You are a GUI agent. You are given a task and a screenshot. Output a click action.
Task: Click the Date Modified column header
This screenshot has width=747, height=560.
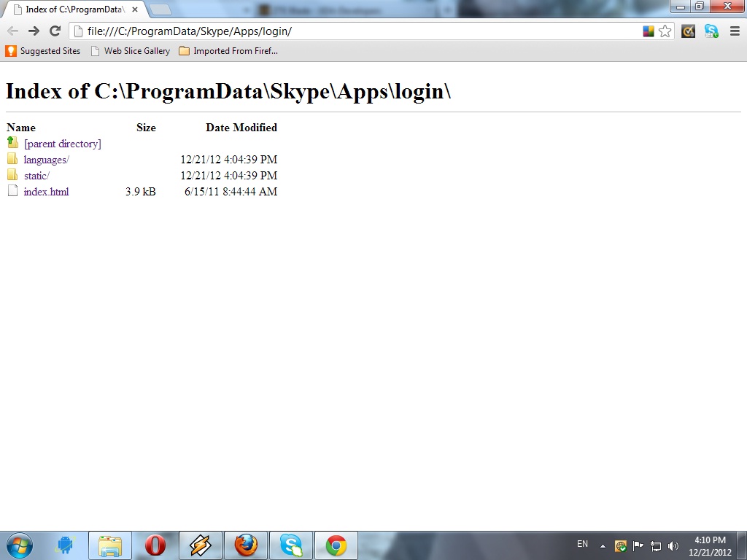click(241, 128)
